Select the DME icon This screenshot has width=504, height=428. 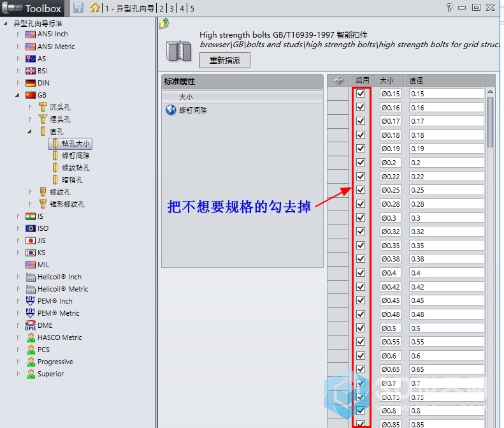31,325
